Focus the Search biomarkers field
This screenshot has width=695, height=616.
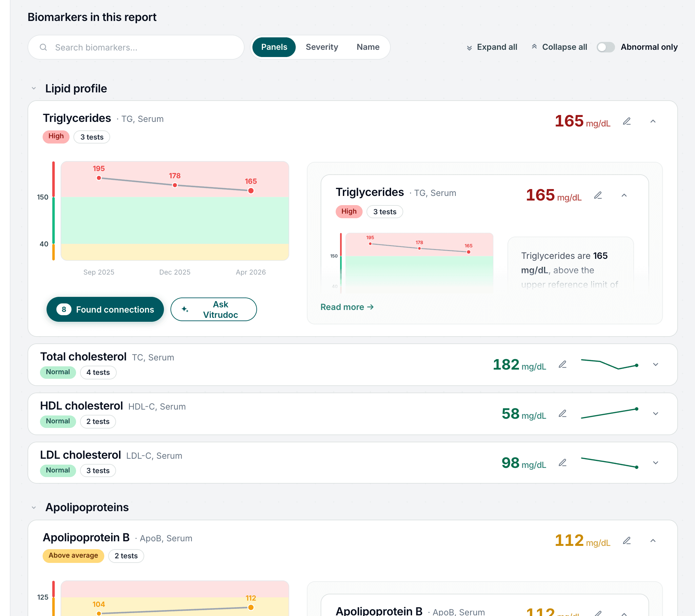tap(136, 47)
